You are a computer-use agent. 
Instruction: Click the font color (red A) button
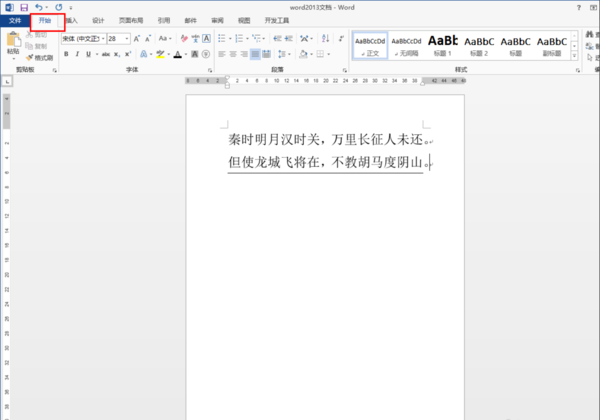point(177,54)
